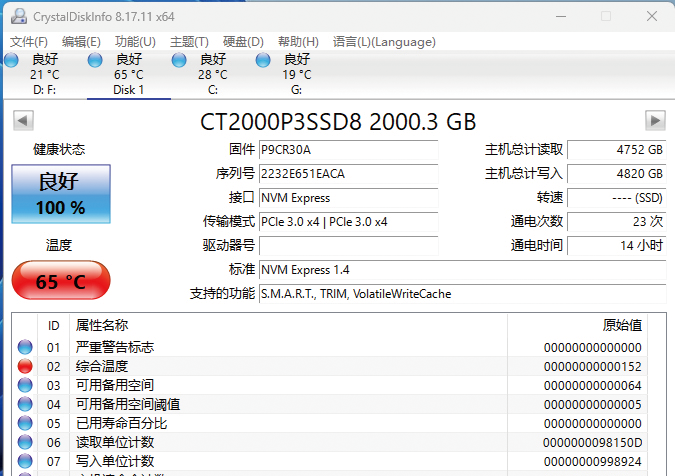Click total host reads value 4752 GB
This screenshot has width=675, height=476.
point(616,150)
